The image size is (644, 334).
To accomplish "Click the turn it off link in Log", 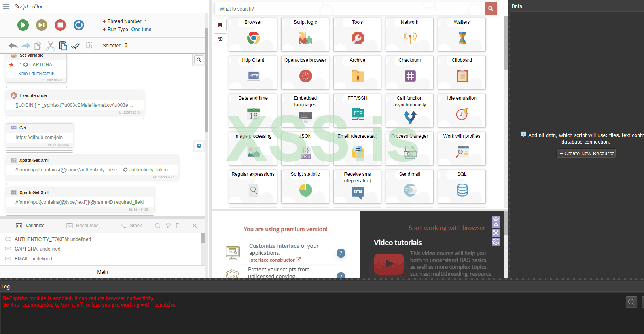I will [72, 305].
